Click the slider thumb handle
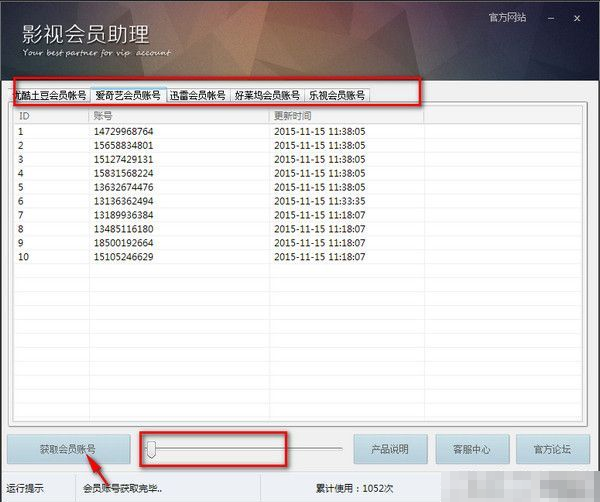Viewport: 600px width, 502px height. [151, 449]
